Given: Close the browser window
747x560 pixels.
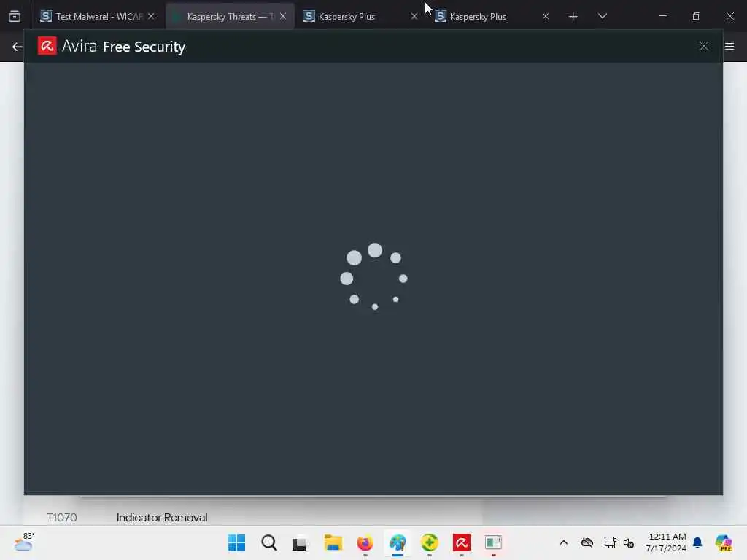Looking at the screenshot, I should coord(729,16).
